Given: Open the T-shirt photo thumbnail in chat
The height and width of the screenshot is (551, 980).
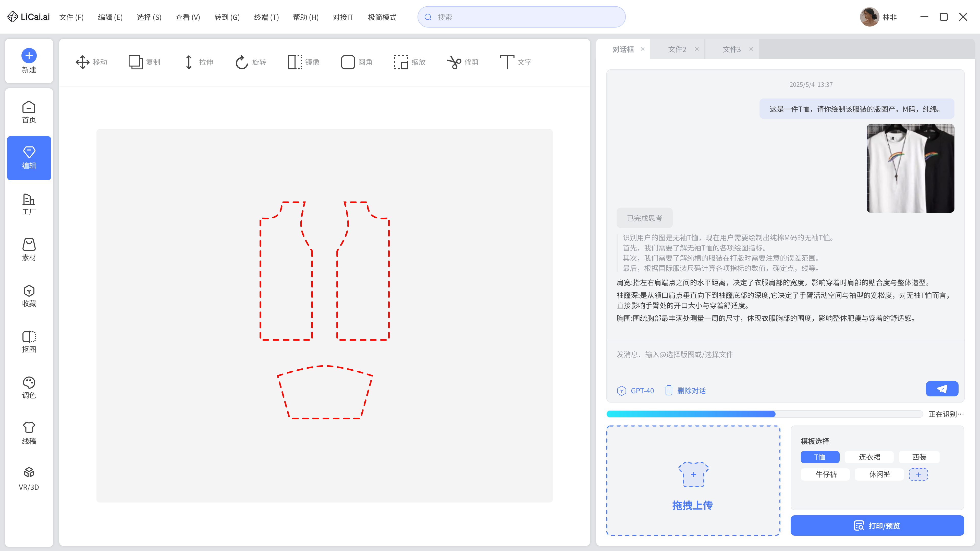Looking at the screenshot, I should coord(910,168).
